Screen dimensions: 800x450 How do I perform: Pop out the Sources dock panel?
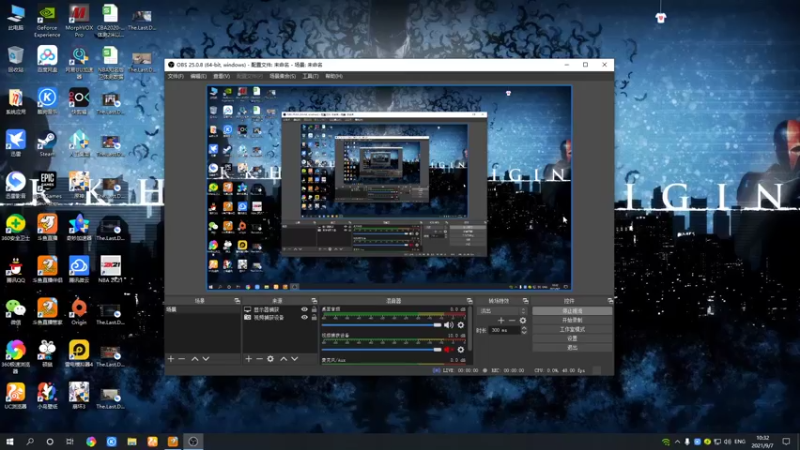click(314, 301)
